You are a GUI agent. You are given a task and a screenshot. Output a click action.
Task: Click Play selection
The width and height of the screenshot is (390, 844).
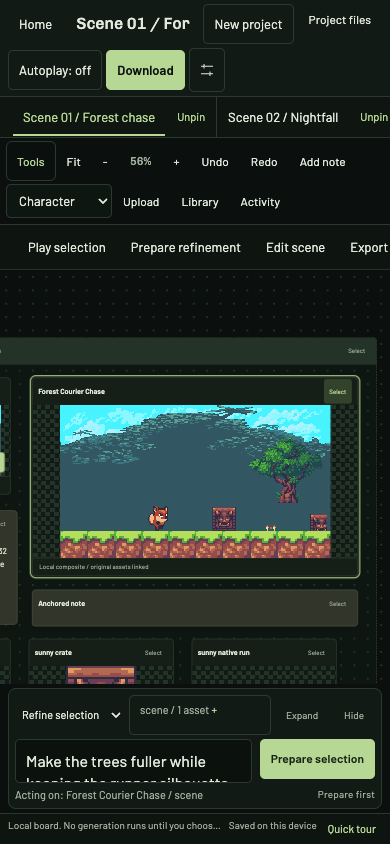[x=67, y=248]
